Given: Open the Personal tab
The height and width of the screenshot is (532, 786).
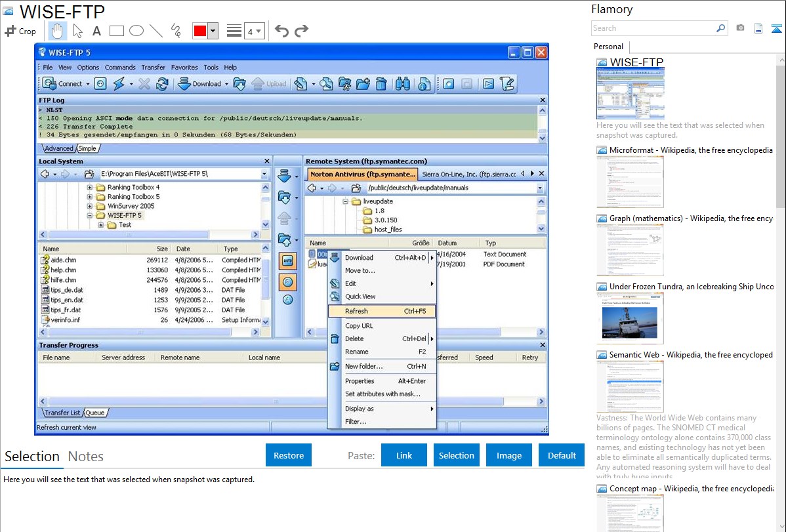Looking at the screenshot, I should (609, 47).
